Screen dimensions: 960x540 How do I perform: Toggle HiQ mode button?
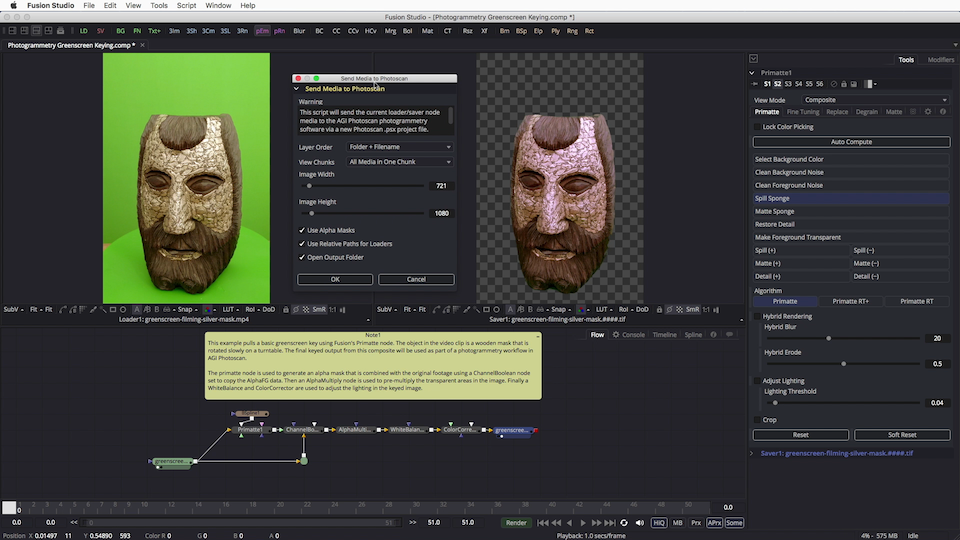coord(659,523)
